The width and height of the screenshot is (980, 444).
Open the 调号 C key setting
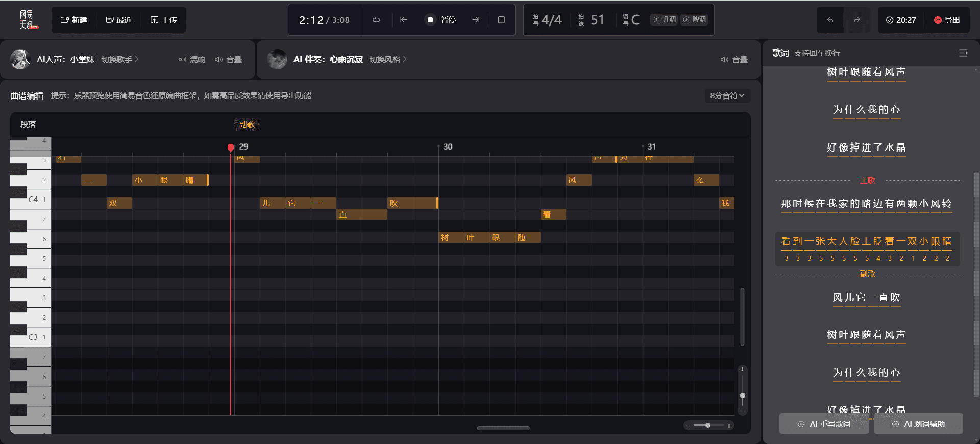(x=631, y=20)
